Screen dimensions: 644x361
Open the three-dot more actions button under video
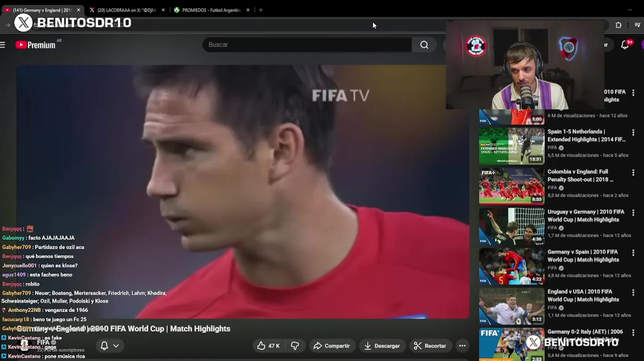pyautogui.click(x=462, y=346)
